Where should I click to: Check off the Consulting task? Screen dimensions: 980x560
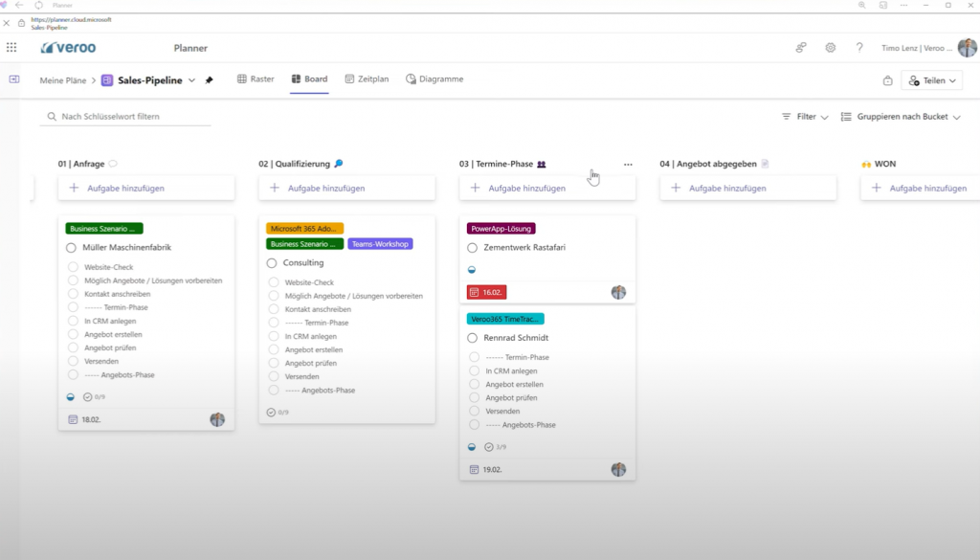[271, 262]
